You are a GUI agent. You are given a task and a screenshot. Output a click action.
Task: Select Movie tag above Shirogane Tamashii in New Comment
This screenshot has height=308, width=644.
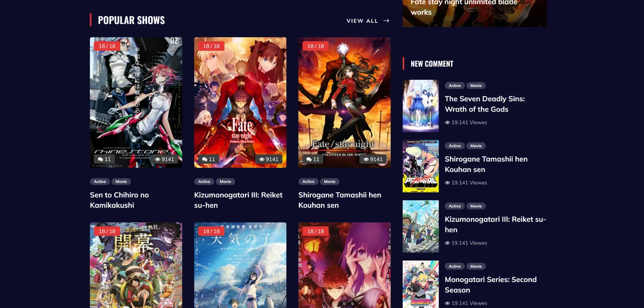(x=476, y=146)
